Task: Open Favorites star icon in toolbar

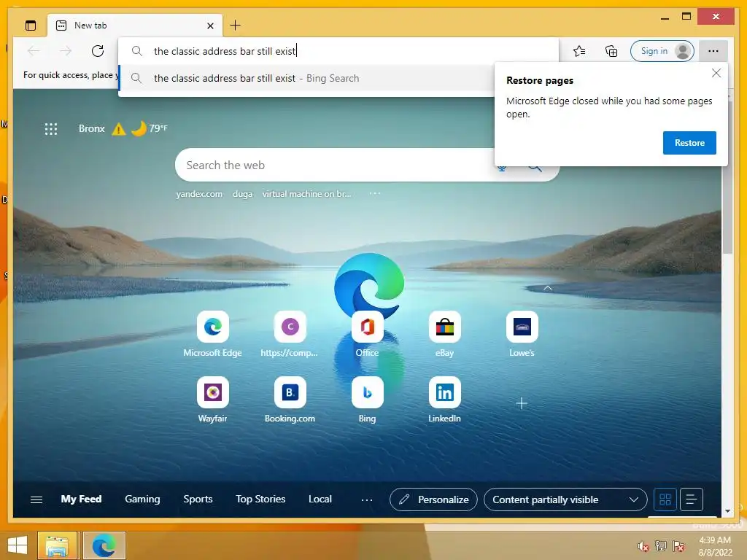Action: pyautogui.click(x=579, y=51)
